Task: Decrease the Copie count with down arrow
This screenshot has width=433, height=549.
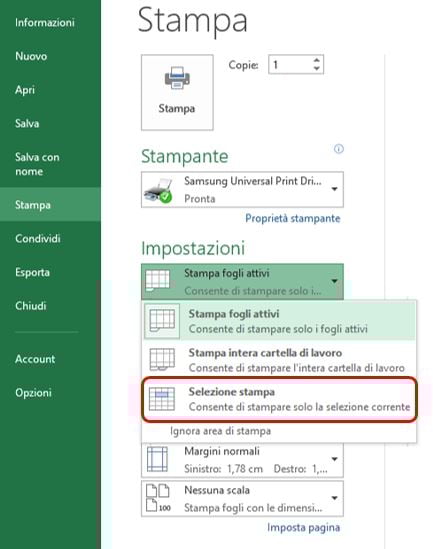Action: click(316, 69)
